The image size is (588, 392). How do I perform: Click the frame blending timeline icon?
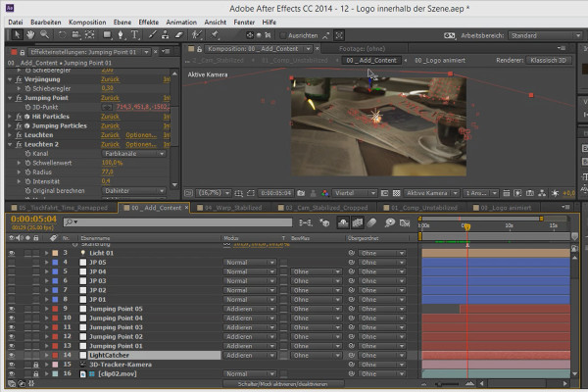click(358, 222)
